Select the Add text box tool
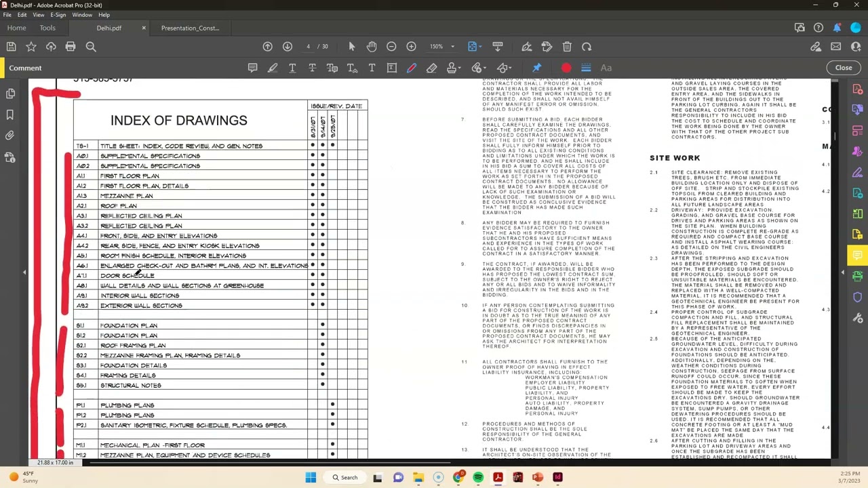868x488 pixels. pyautogui.click(x=392, y=68)
